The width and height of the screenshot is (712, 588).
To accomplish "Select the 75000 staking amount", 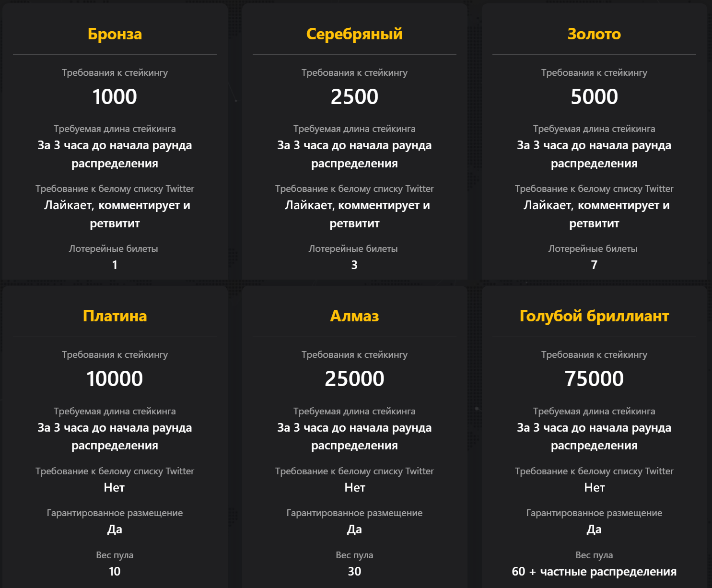I will [594, 379].
